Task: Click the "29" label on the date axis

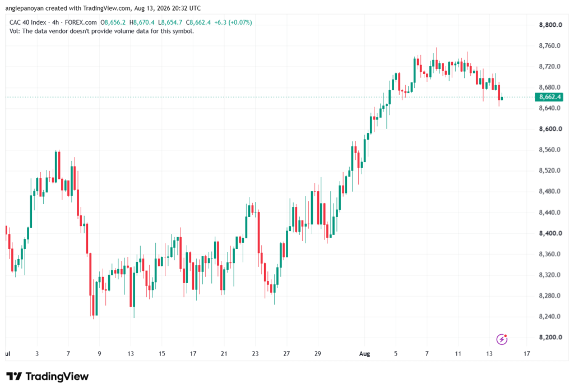Action: click(x=317, y=353)
